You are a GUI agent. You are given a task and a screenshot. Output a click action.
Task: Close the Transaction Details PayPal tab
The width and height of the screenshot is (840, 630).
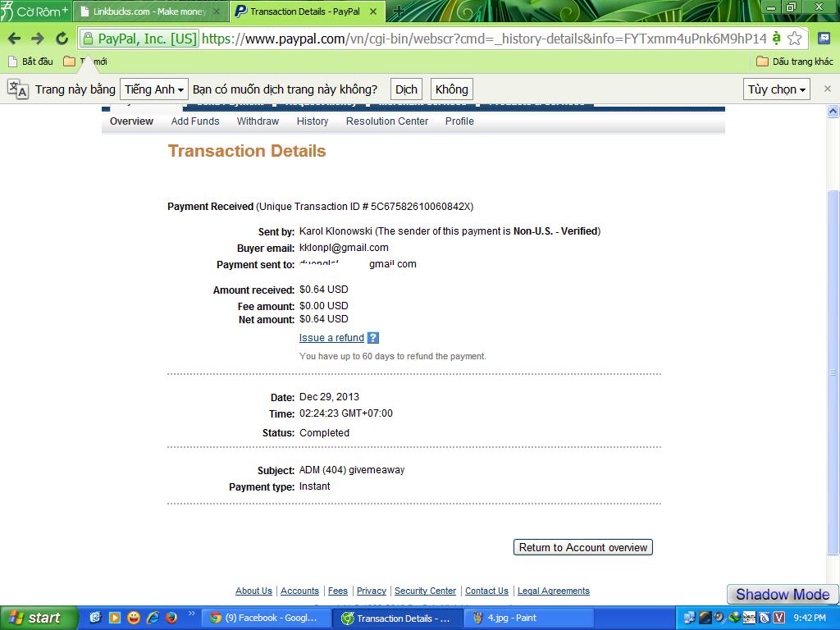pos(373,11)
